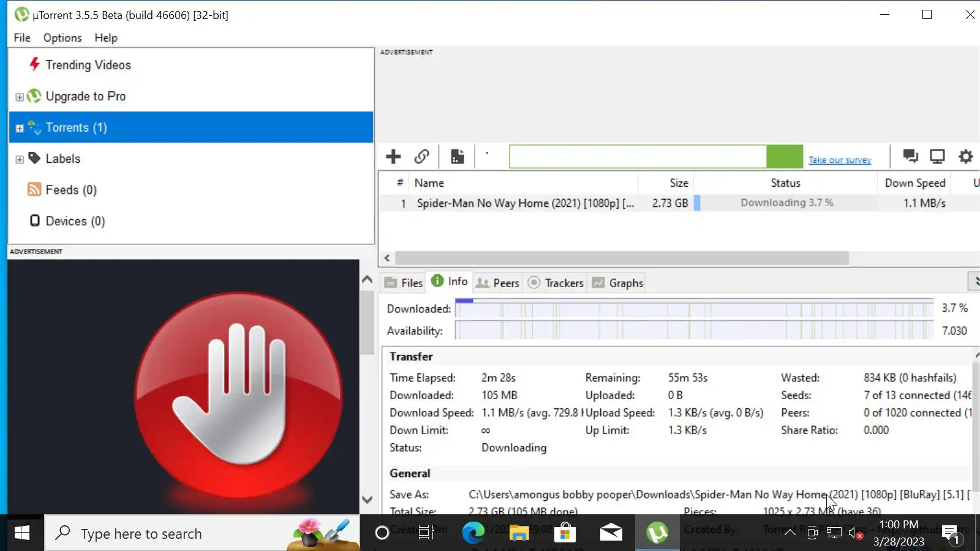Click the Windows Start button
980x551 pixels.
click(x=22, y=533)
